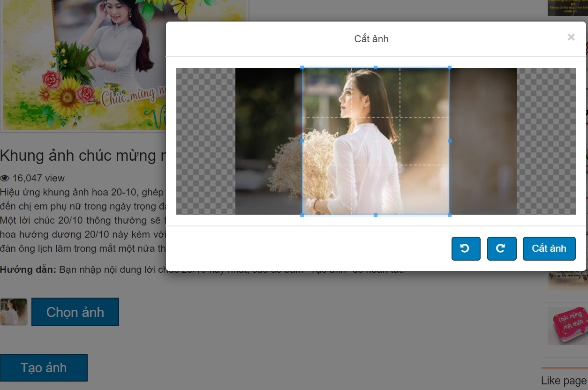Open the uploaded photo thumbnail beside Chọn ảnh
This screenshot has height=390, width=588.
point(14,312)
